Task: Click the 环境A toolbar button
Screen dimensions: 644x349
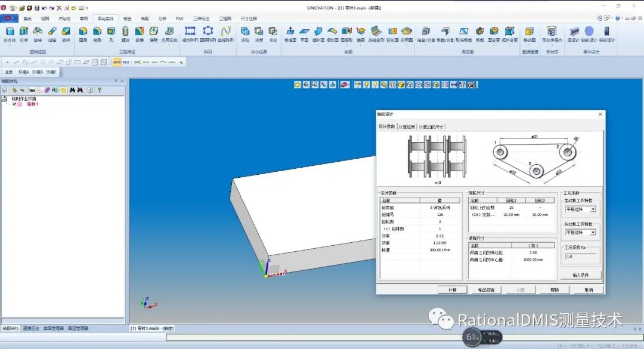Action: pyautogui.click(x=24, y=72)
